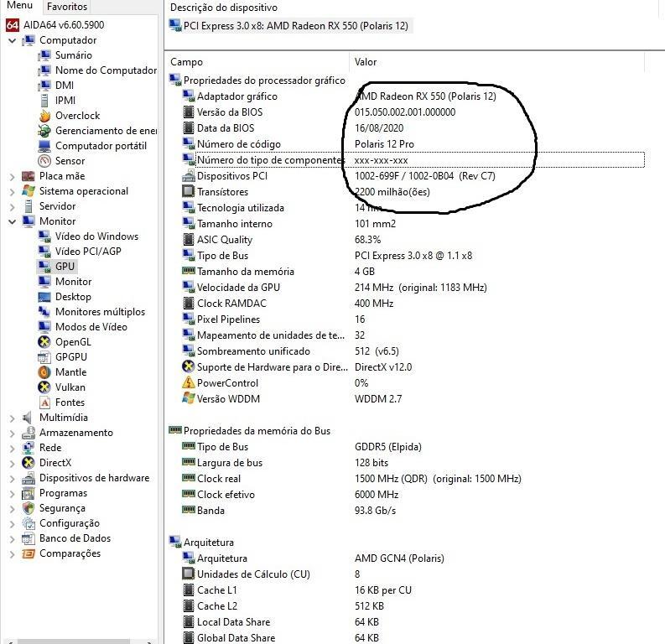Click the Comparações icon
Image resolution: width=665 pixels, height=644 pixels.
click(x=29, y=553)
